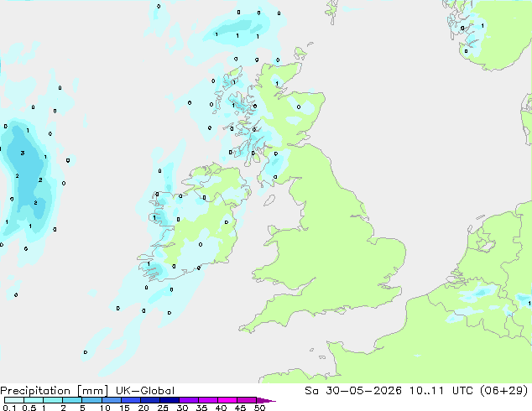This screenshot has height=411, width=532.
Task: Click the '35' legend scale value
Action: pos(201,408)
